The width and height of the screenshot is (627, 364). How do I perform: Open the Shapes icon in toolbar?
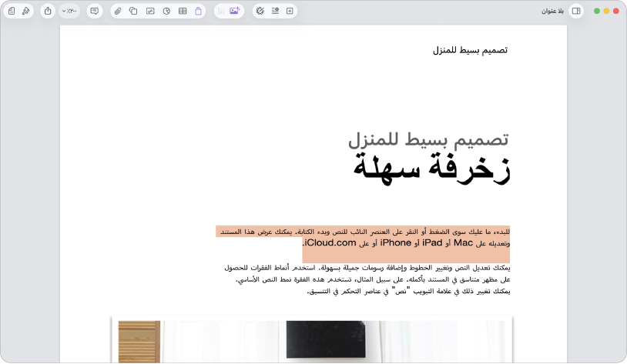(x=133, y=12)
